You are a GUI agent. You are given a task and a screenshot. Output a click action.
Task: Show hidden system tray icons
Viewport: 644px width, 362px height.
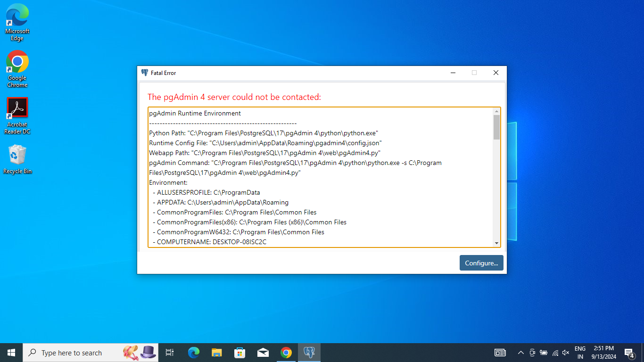coord(521,353)
